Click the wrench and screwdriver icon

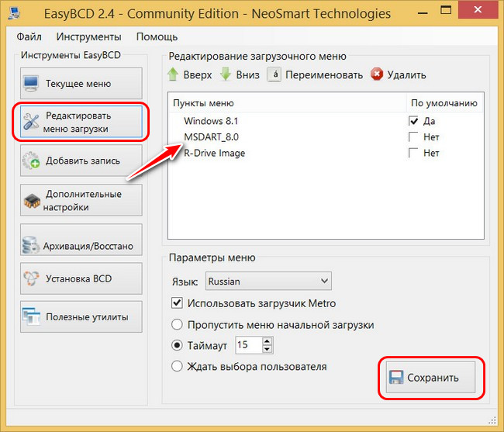[31, 122]
